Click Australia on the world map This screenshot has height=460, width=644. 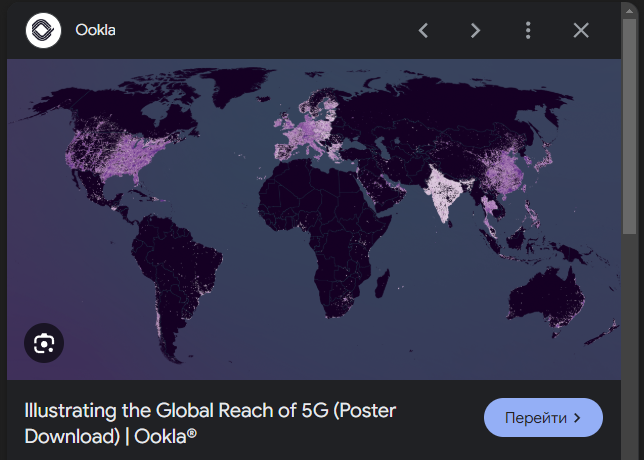click(546, 296)
